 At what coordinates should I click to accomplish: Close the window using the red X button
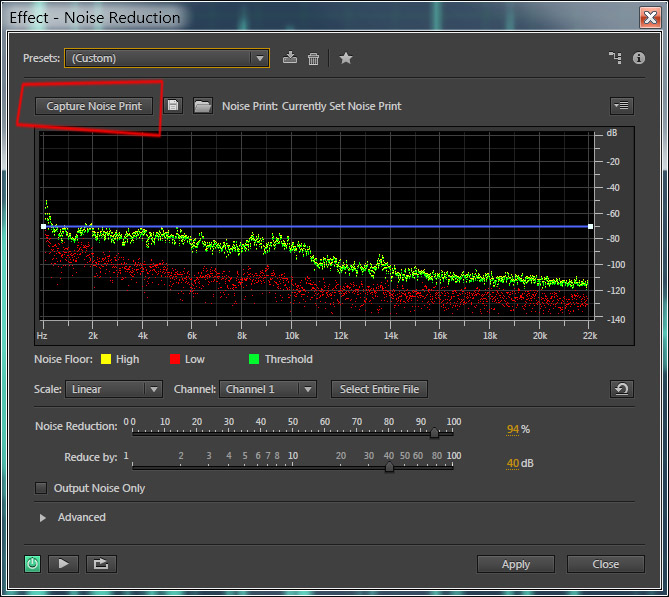650,17
